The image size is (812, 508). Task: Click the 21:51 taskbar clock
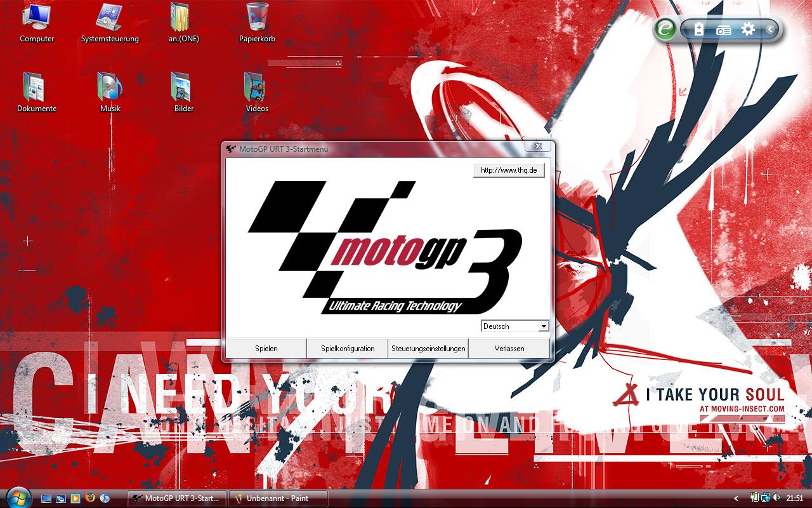click(x=795, y=498)
